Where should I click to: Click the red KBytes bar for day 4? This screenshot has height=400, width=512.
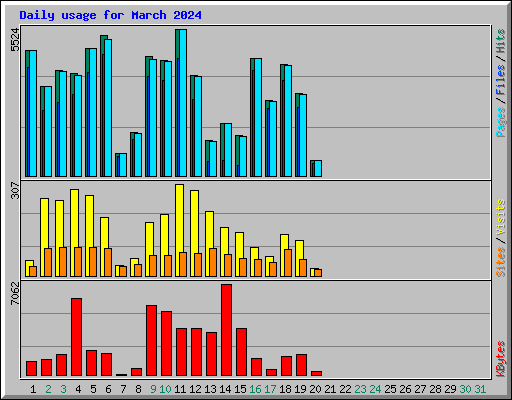pyautogui.click(x=76, y=337)
